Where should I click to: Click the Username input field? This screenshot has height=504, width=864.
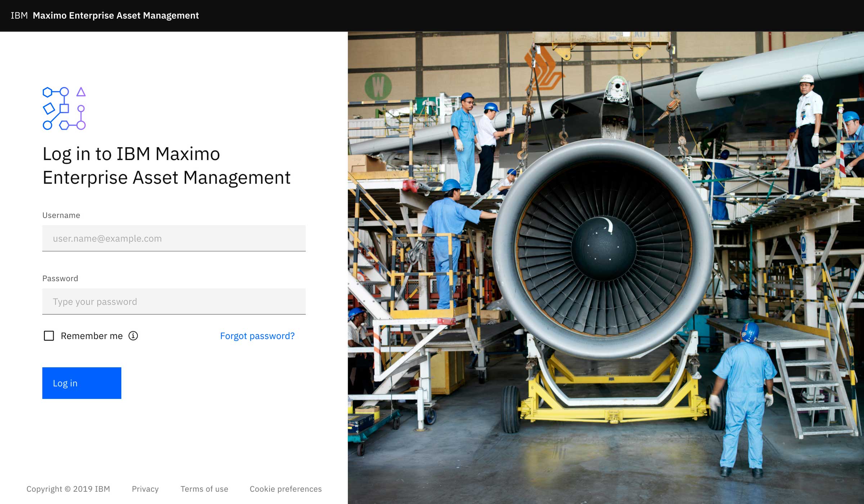[x=174, y=238]
